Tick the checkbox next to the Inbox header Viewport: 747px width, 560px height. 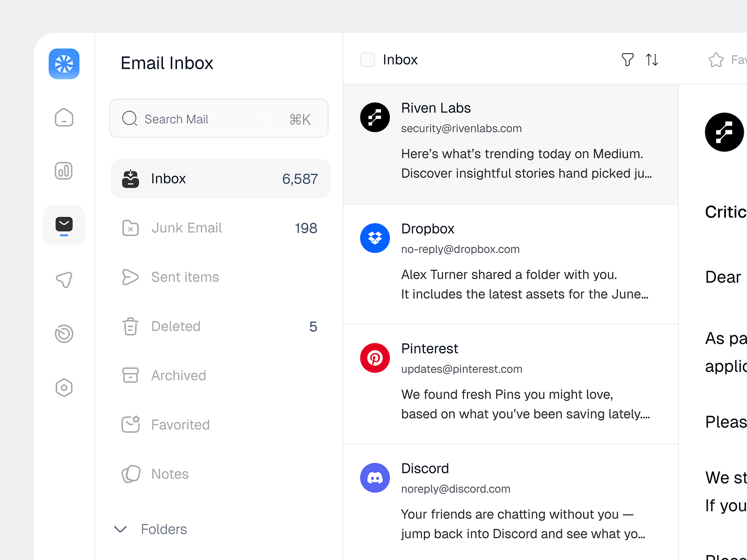tap(368, 60)
